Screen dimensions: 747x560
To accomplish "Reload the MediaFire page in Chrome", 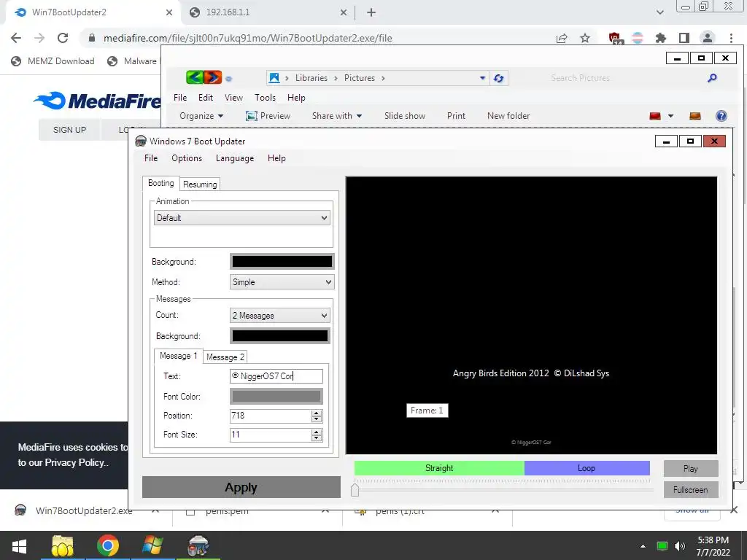I will 63,38.
